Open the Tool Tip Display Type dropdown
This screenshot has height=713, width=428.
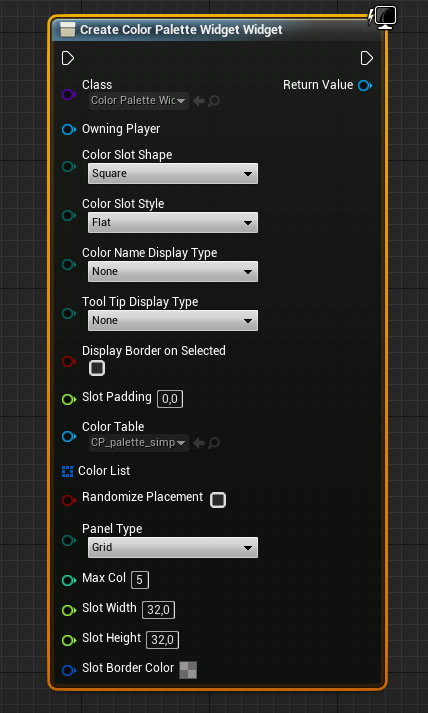click(x=173, y=321)
